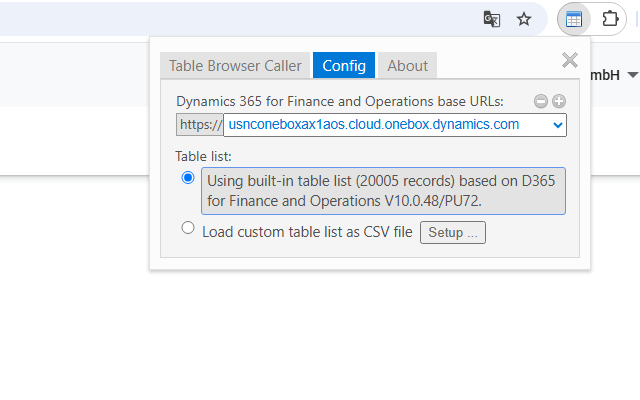Open the Google Translate page icon
The image size is (640, 400).
click(x=492, y=19)
